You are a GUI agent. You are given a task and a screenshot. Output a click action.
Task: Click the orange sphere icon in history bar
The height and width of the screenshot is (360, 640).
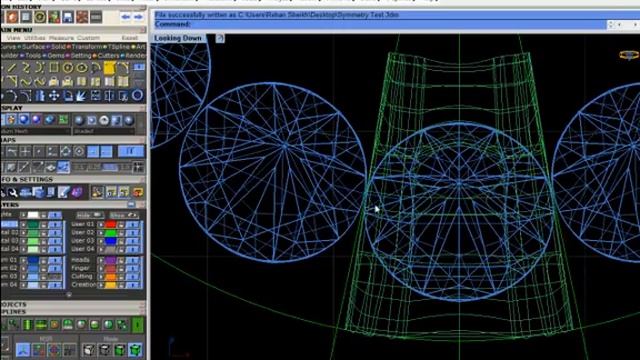pyautogui.click(x=12, y=17)
